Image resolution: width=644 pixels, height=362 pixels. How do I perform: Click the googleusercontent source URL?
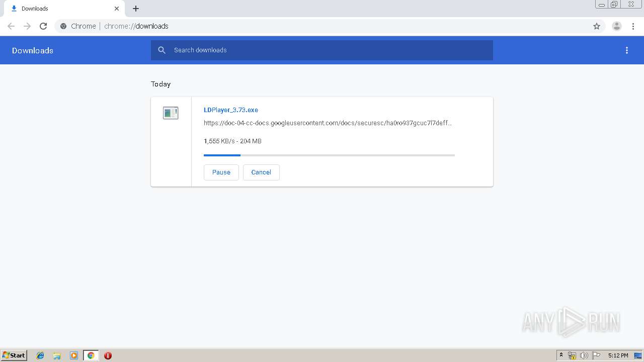tap(328, 123)
